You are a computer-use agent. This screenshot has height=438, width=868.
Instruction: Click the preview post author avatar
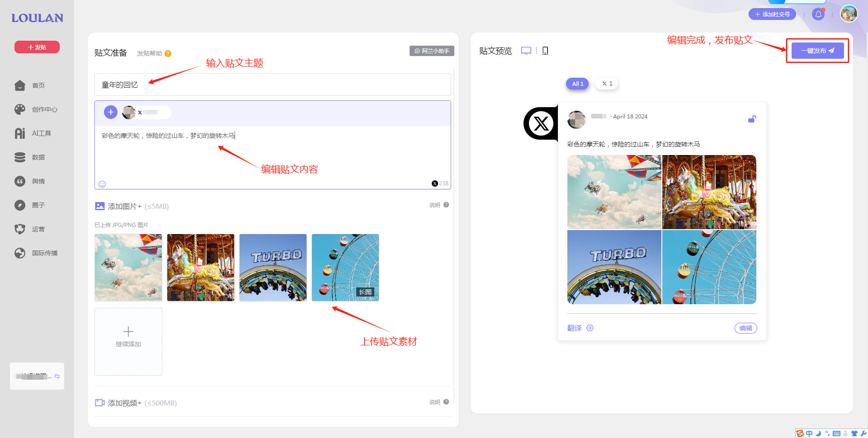coord(576,120)
